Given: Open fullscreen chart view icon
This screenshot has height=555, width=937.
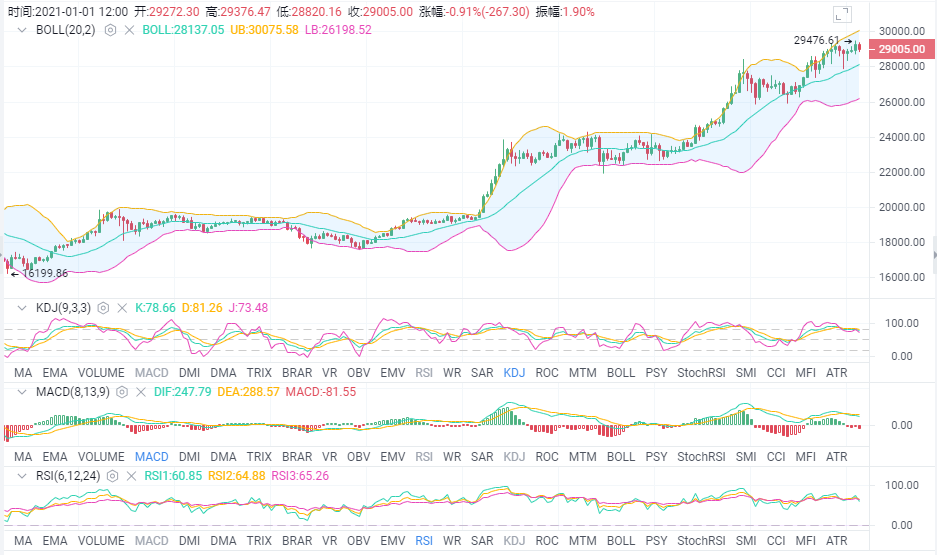Looking at the screenshot, I should [x=842, y=14].
